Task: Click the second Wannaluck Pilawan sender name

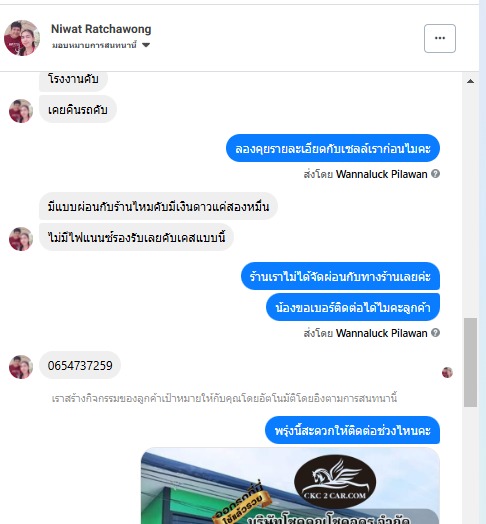Action: 381,333
